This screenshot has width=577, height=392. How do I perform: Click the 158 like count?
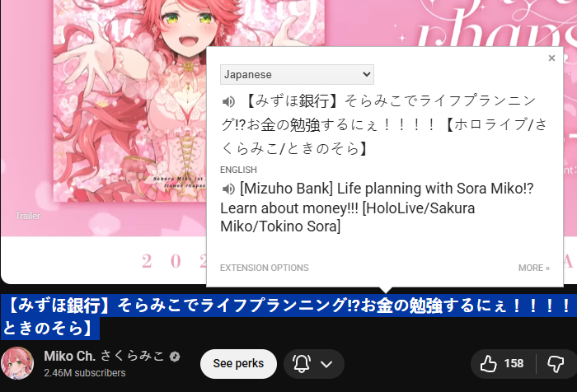[514, 363]
